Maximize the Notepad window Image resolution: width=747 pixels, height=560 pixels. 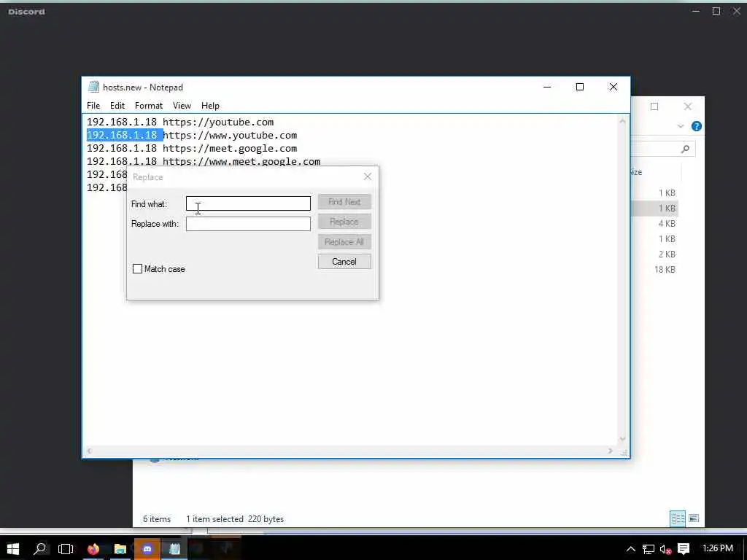[580, 87]
